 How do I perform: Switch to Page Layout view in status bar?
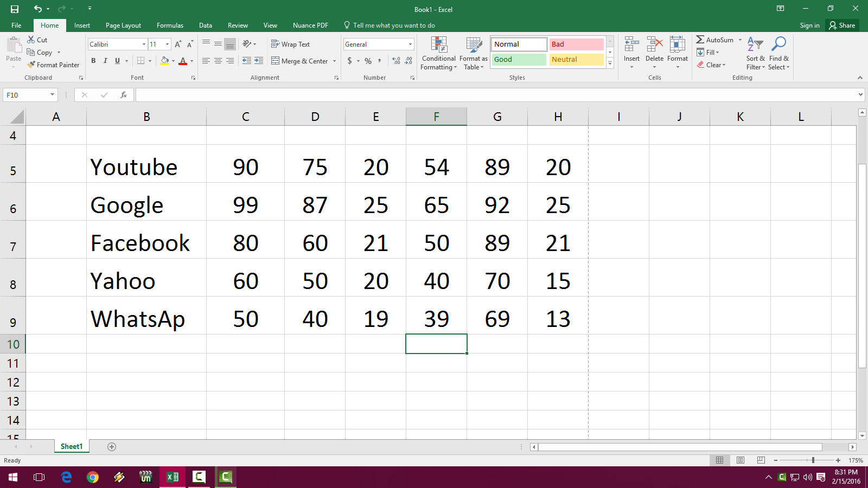pyautogui.click(x=741, y=460)
